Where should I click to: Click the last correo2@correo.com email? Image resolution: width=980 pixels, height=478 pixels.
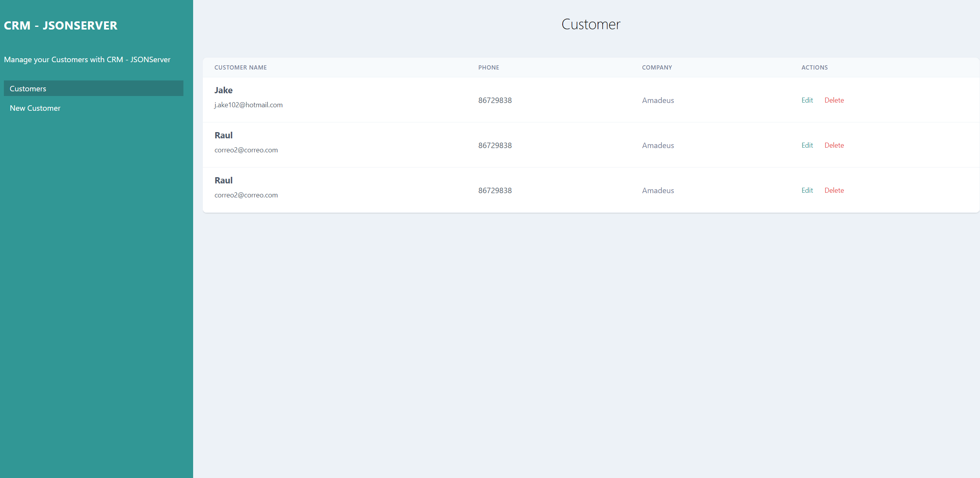click(246, 195)
